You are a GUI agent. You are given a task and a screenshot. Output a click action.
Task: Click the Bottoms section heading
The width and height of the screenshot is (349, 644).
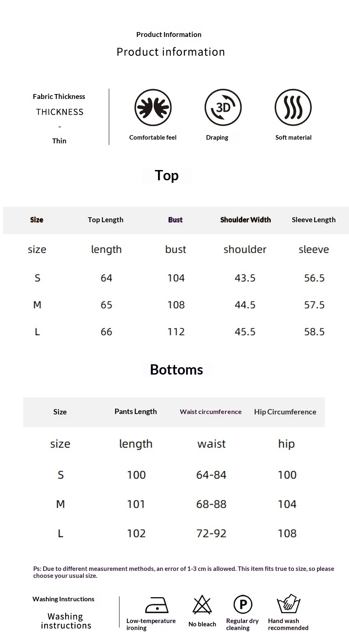(x=177, y=370)
